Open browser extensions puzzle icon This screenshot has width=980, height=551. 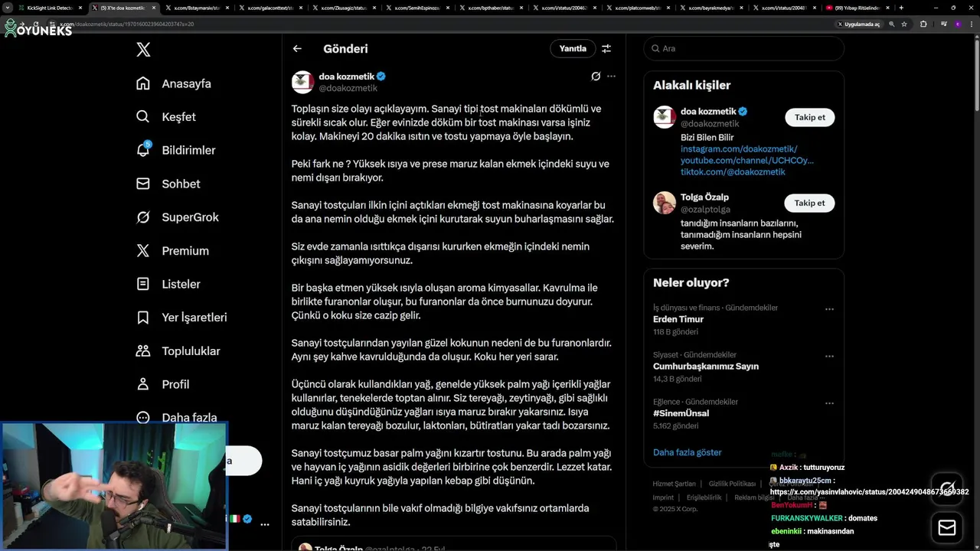coord(923,24)
